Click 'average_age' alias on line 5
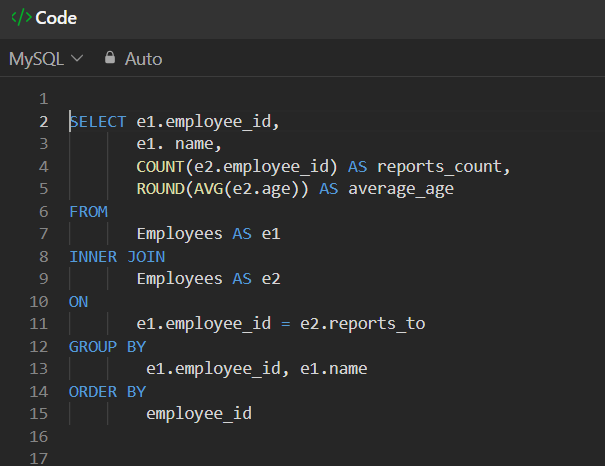The height and width of the screenshot is (466, 605). (x=401, y=189)
